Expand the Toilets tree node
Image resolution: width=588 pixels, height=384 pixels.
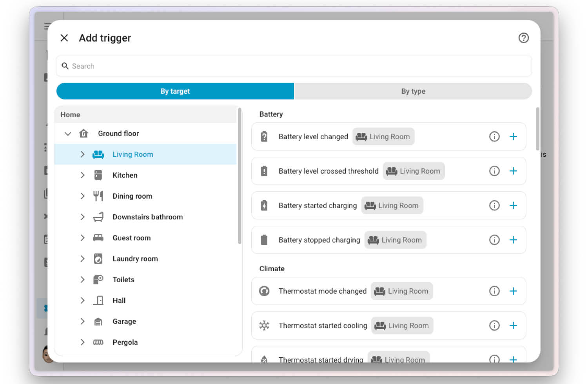82,279
